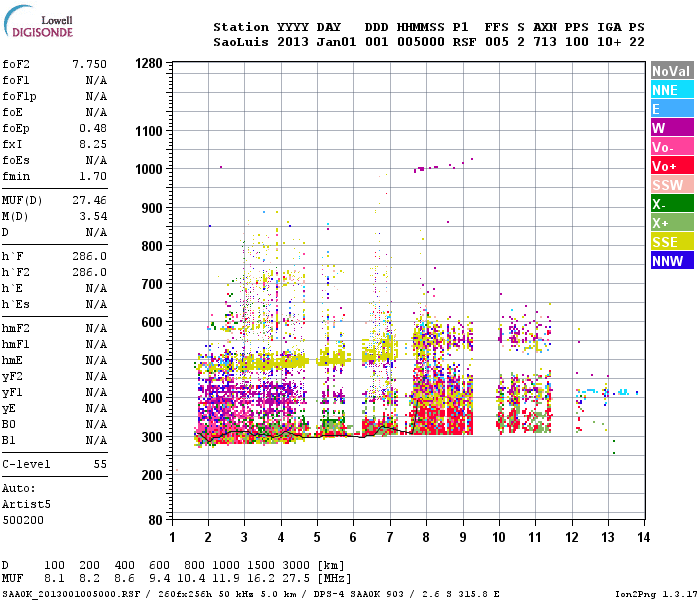Click the MUF(D) value 27.46

[x=90, y=200]
